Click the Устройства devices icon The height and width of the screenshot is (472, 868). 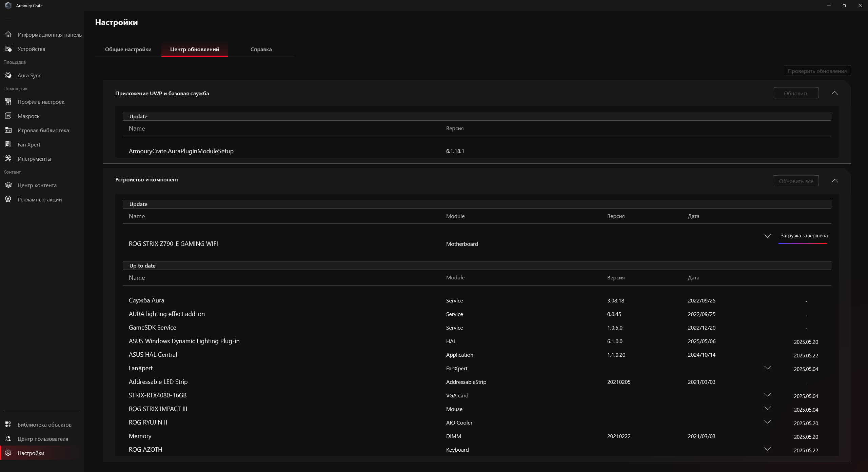click(8, 49)
